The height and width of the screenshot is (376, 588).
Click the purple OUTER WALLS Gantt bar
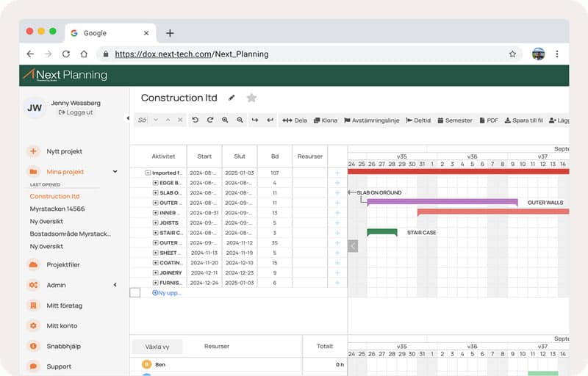[442, 202]
